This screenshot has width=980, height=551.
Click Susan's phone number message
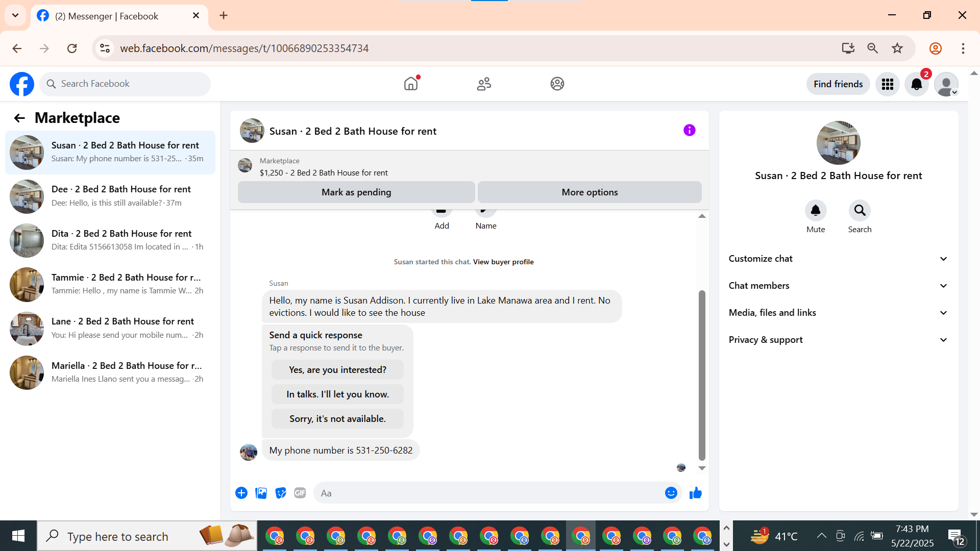click(340, 450)
